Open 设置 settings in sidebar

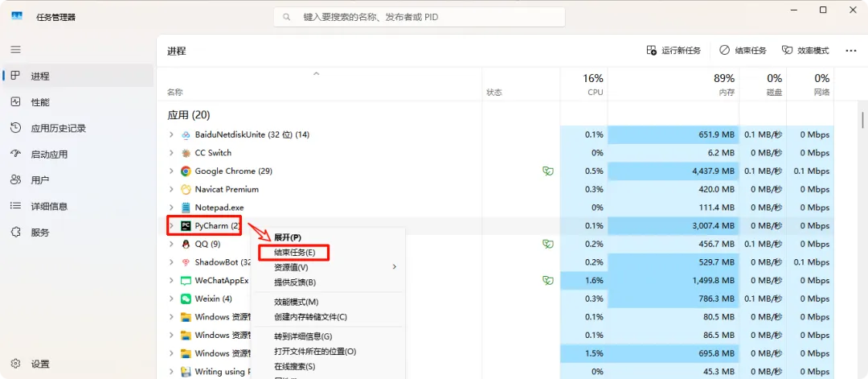pyautogui.click(x=77, y=364)
